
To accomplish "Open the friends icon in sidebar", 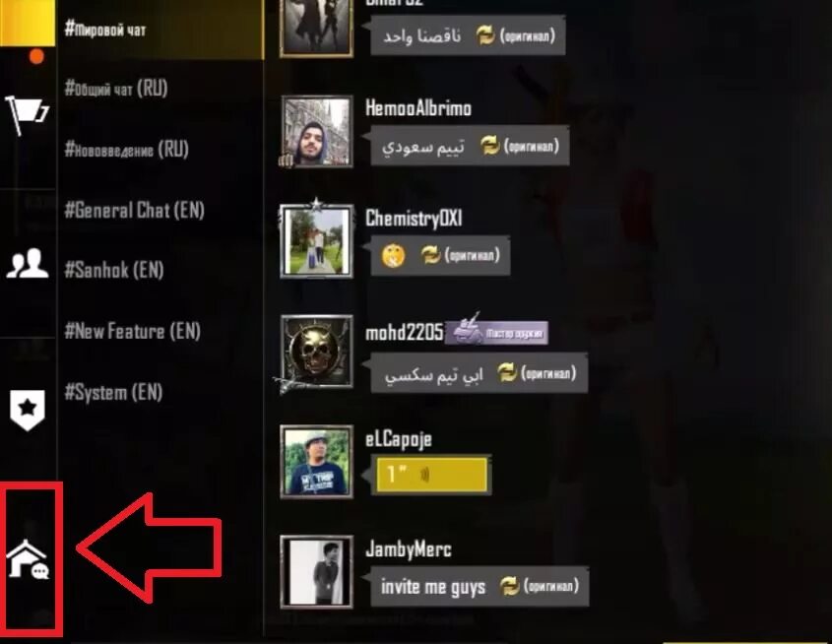I will pos(28,264).
